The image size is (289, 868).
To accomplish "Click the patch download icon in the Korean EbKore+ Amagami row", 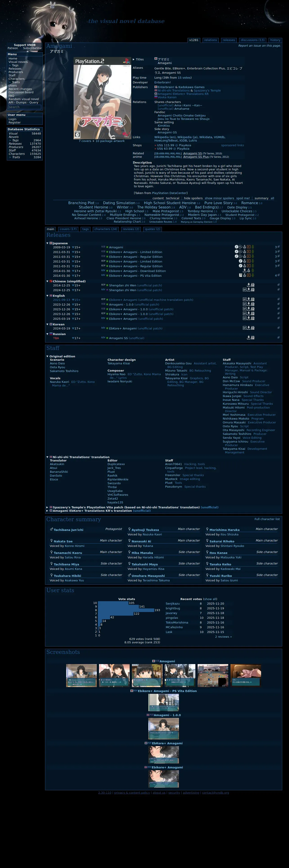I will [x=249, y=328].
